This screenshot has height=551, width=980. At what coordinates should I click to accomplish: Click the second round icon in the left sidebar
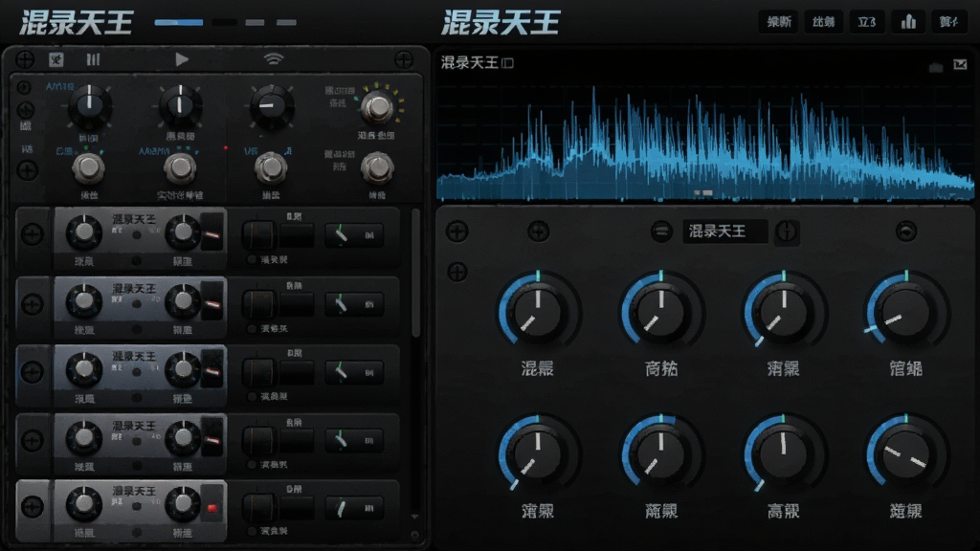click(25, 111)
